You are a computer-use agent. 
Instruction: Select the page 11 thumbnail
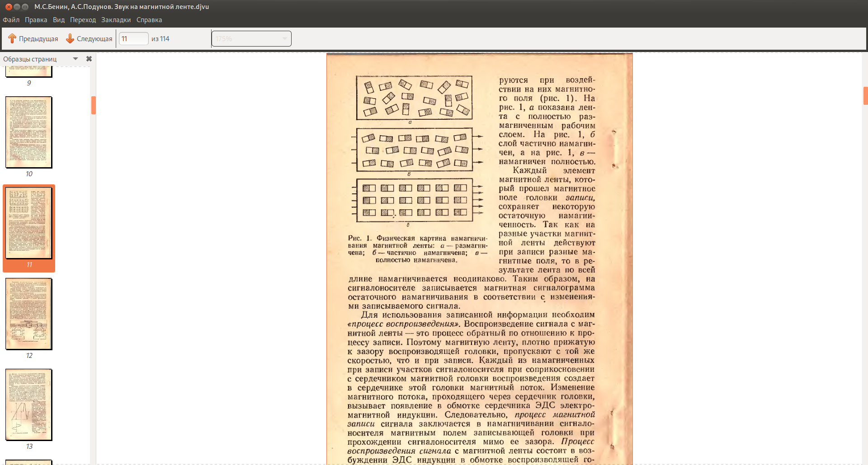(x=29, y=223)
